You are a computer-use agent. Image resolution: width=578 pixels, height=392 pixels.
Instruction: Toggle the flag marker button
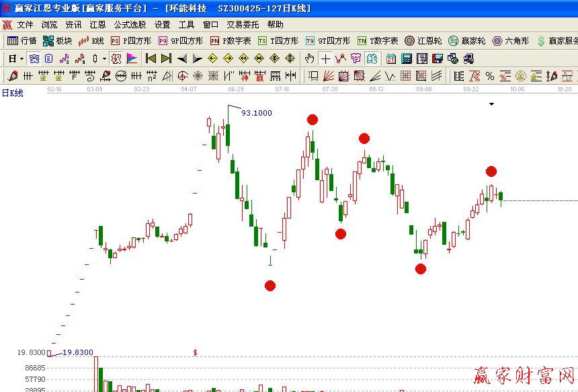coord(132,58)
